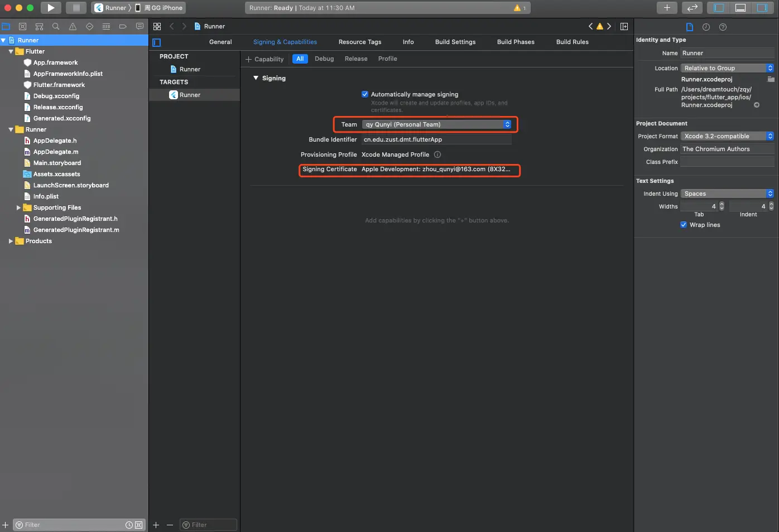Select the All configurations filter
Viewport: 779px width, 532px height.
point(300,59)
